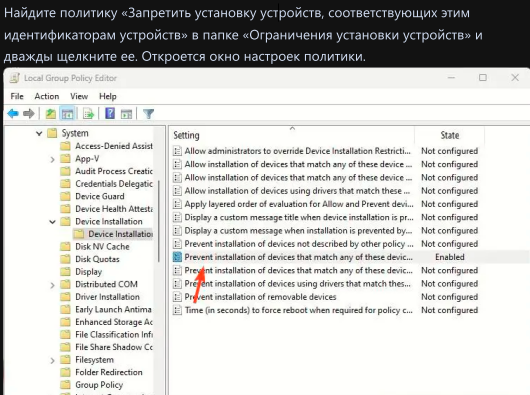
Task: Expand the Filesystem tree node
Action: [x=52, y=361]
